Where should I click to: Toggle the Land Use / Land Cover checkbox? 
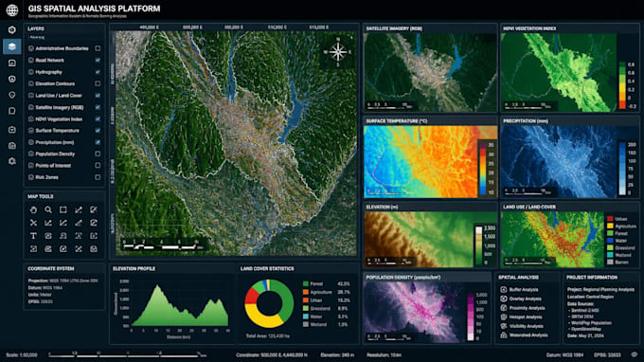[98, 96]
